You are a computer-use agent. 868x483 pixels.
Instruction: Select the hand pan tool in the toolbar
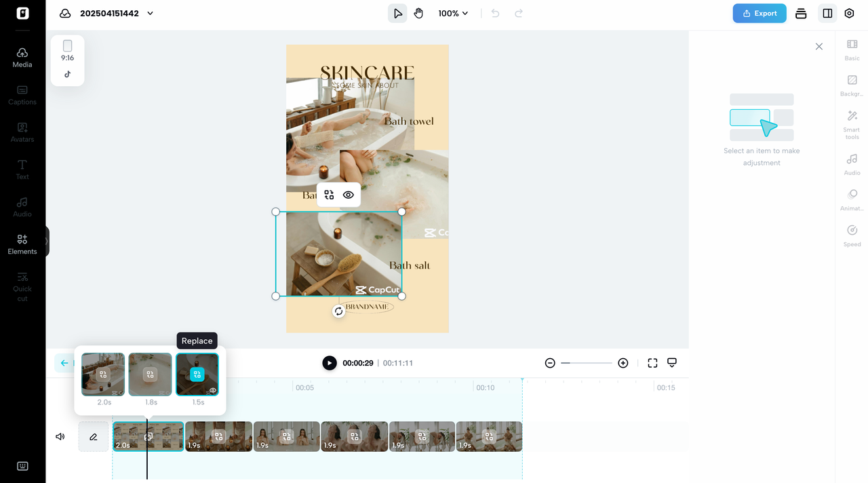click(x=418, y=13)
